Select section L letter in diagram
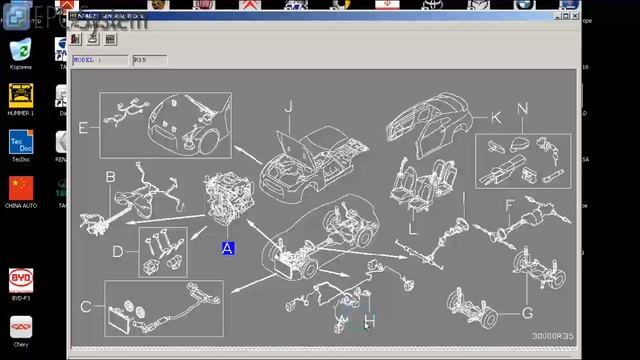640x360 pixels. pos(413,228)
